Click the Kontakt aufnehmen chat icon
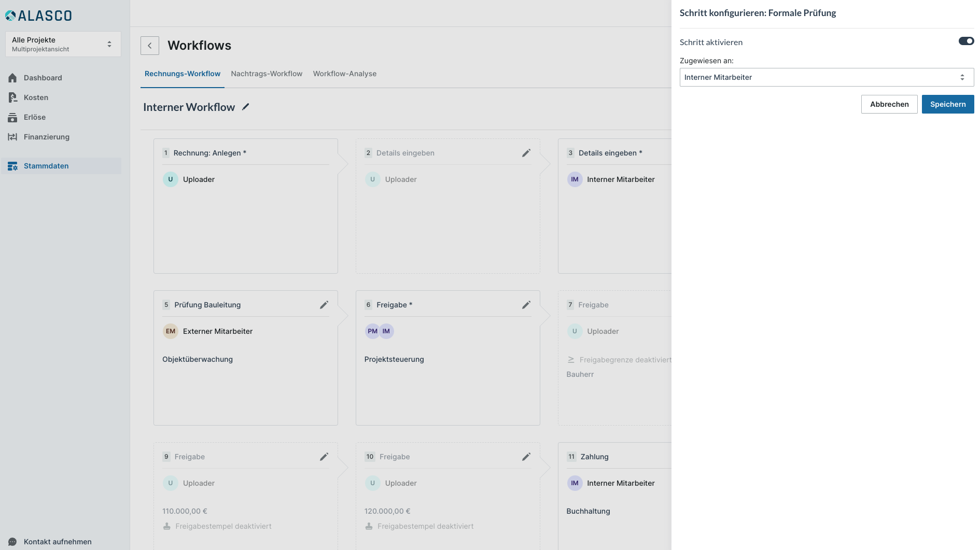The height and width of the screenshot is (550, 980). tap(12, 542)
